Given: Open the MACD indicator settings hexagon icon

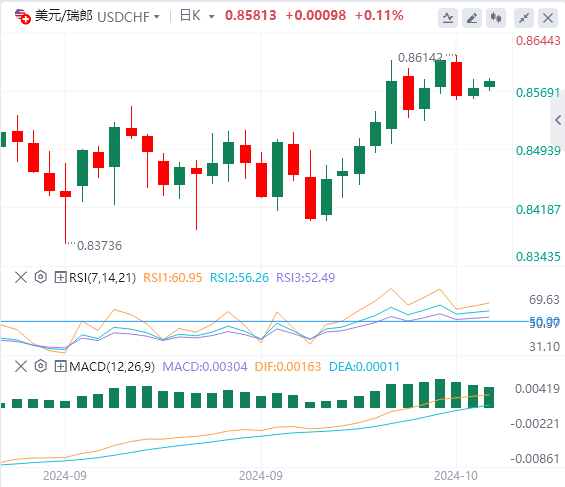Looking at the screenshot, I should coord(41,366).
